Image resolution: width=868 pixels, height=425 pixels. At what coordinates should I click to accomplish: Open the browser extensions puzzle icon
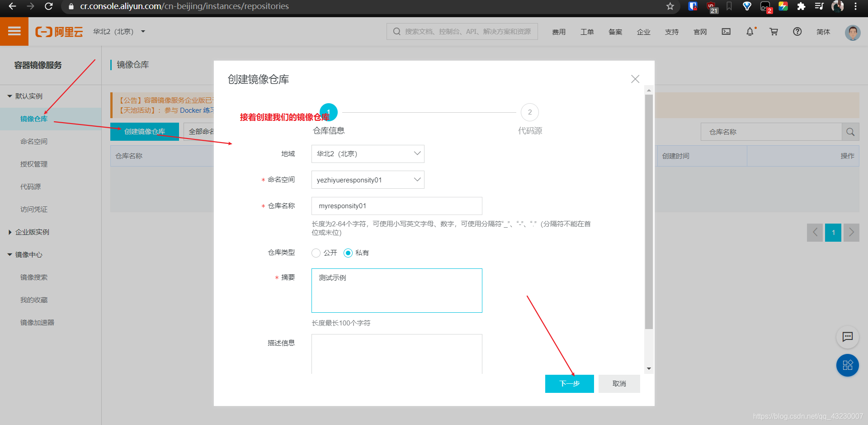click(801, 6)
